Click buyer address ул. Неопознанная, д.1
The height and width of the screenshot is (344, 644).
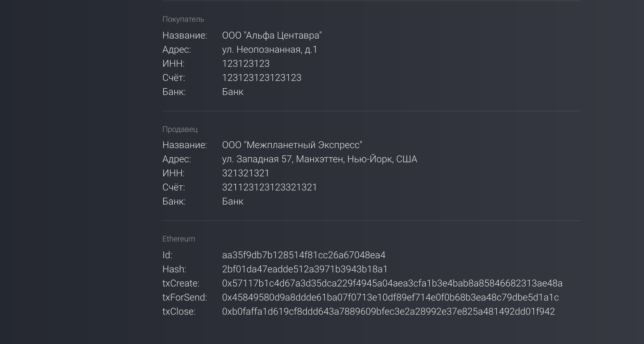[x=270, y=50]
